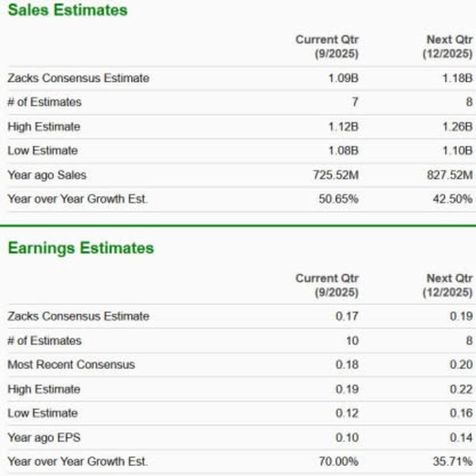Select Sales Next Qtr (12/2025) column header
The width and height of the screenshot is (476, 476).
448,46
